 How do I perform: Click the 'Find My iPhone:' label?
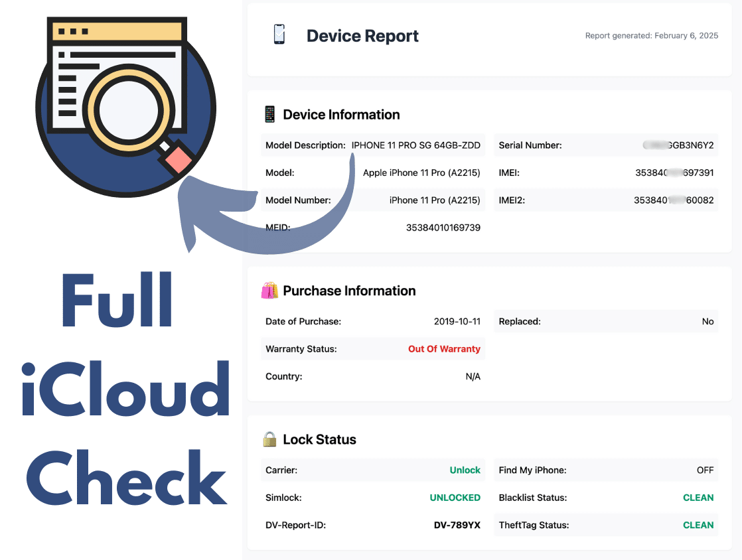coord(532,470)
